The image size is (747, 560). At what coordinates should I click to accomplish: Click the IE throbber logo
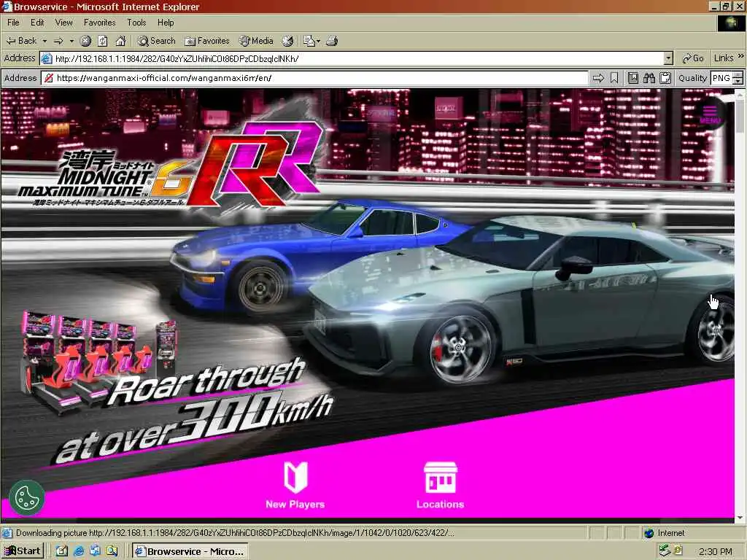coord(731,23)
